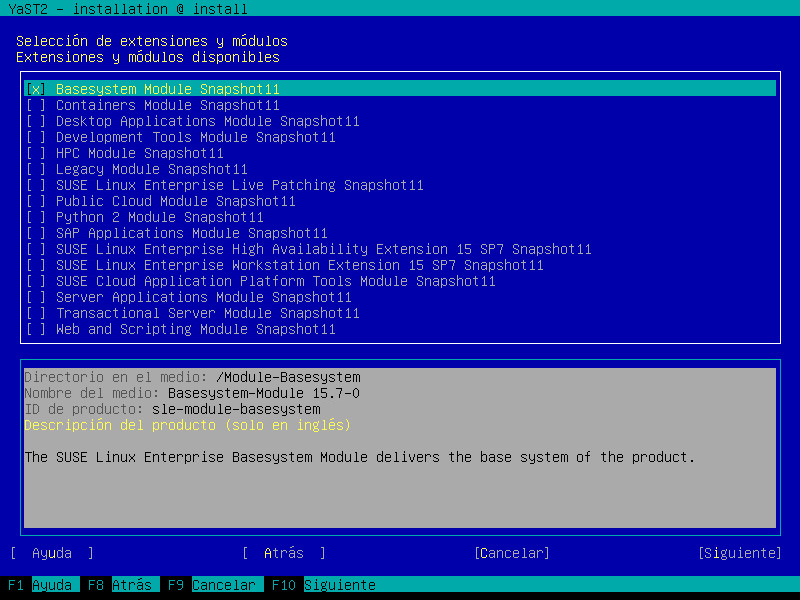The image size is (800, 600).
Task: Click the 'Extensiones y módulos disponibles' heading
Action: (148, 57)
